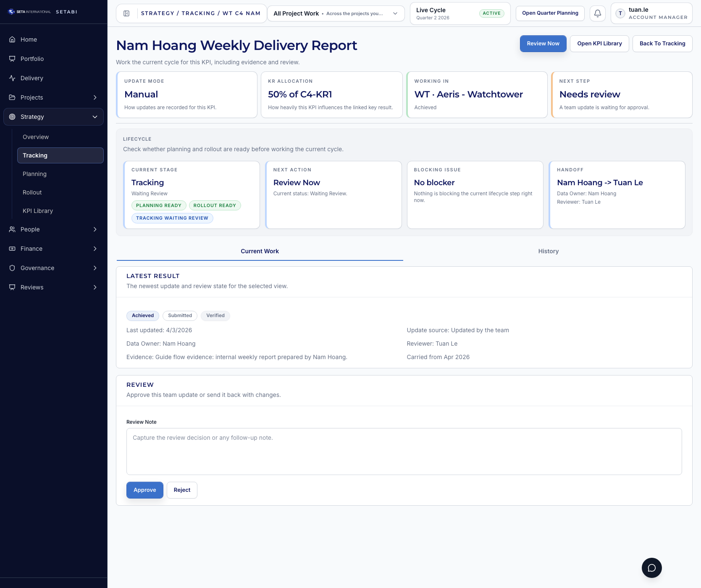The height and width of the screenshot is (588, 701).
Task: Enable the Verified status pill
Action: click(x=215, y=315)
